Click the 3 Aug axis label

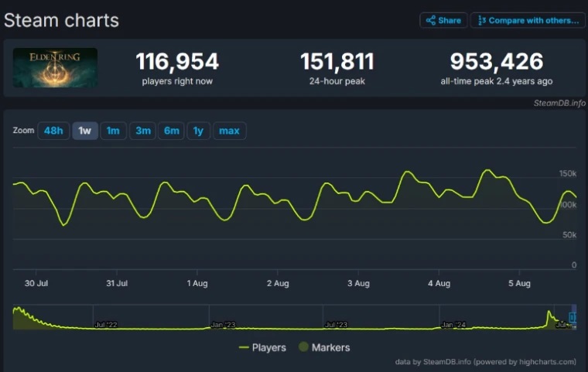click(358, 283)
